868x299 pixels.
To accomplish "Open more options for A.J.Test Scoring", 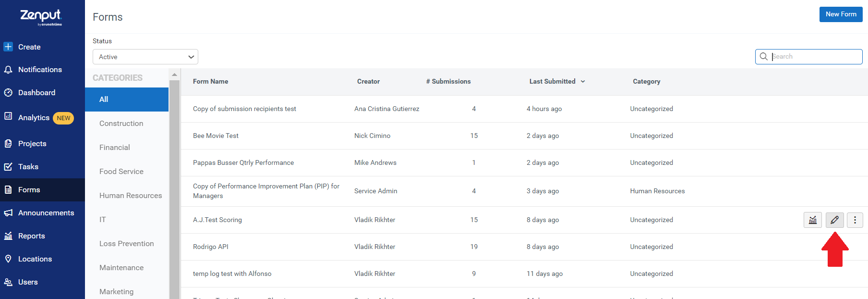I will 855,220.
